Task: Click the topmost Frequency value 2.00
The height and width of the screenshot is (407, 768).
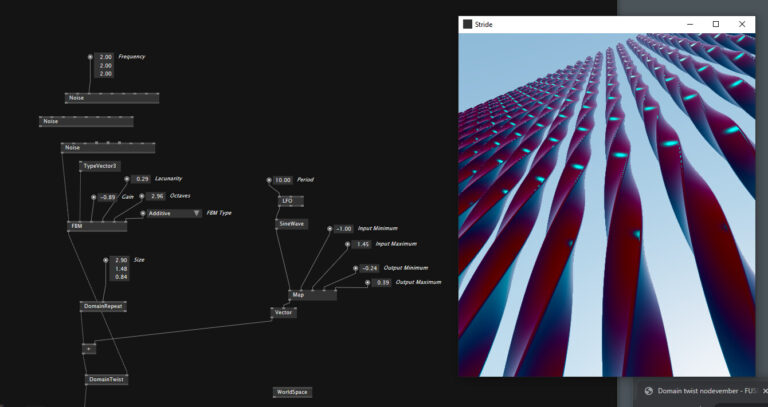Action: click(x=104, y=57)
